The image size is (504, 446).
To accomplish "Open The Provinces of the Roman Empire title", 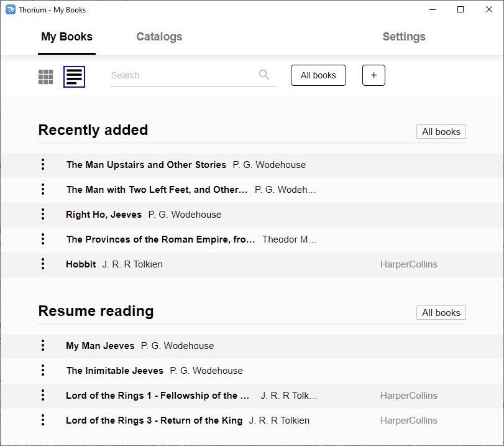I will pos(161,239).
